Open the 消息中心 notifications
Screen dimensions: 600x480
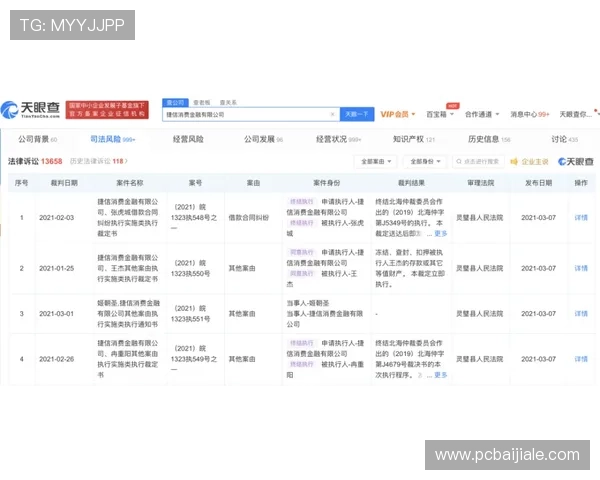pos(530,114)
